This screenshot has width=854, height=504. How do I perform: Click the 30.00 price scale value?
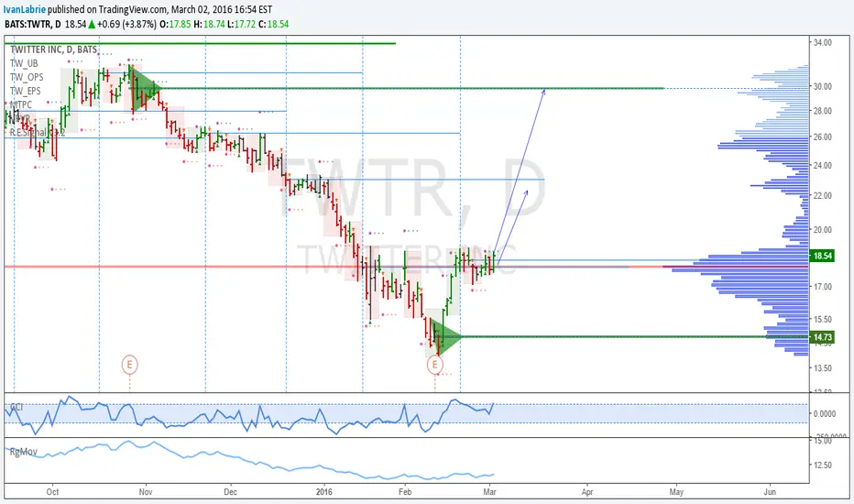[x=823, y=86]
